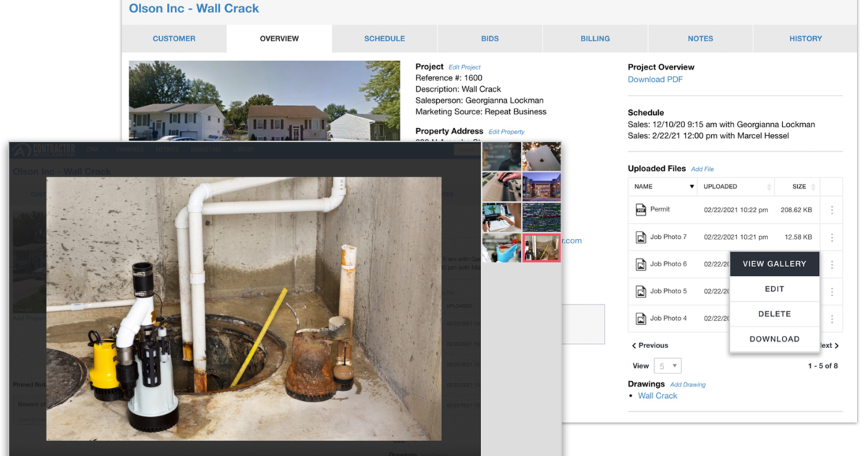This screenshot has width=868, height=456.
Task: Click Add File next to Uploaded Files
Action: point(702,169)
